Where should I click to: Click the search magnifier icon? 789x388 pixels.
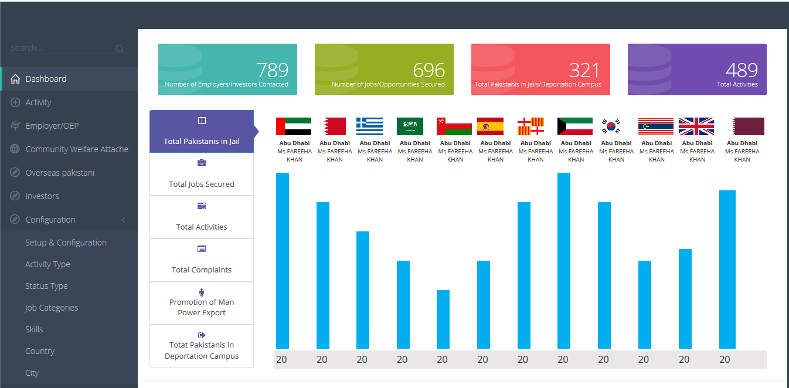[x=119, y=49]
